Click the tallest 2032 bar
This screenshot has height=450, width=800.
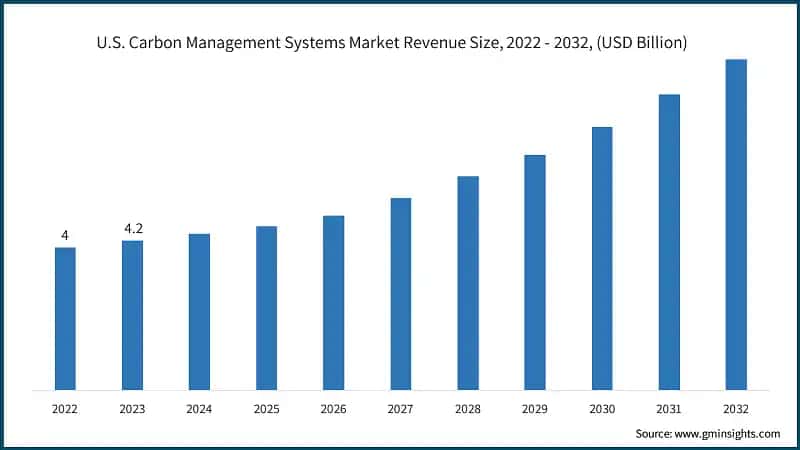point(736,225)
